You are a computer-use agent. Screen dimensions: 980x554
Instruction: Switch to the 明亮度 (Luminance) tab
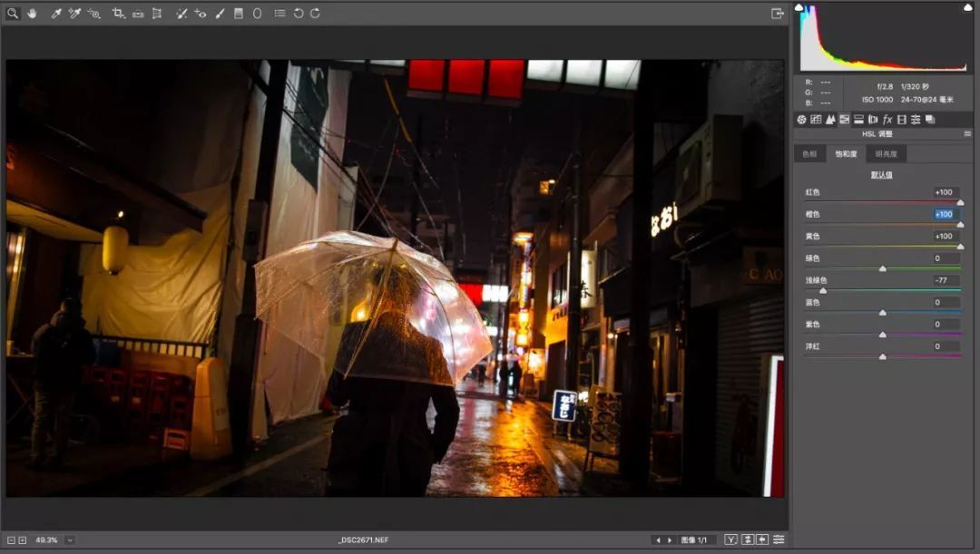[x=886, y=153]
